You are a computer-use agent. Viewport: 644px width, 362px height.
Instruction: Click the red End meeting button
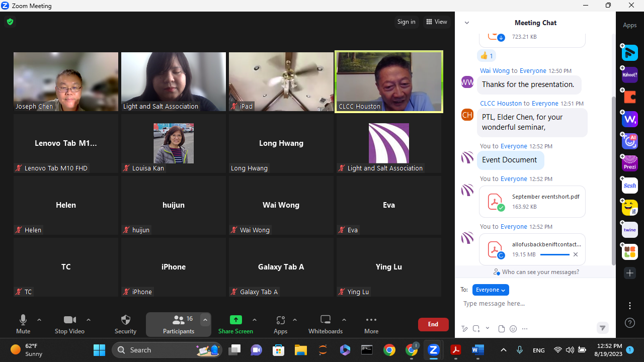pyautogui.click(x=433, y=324)
